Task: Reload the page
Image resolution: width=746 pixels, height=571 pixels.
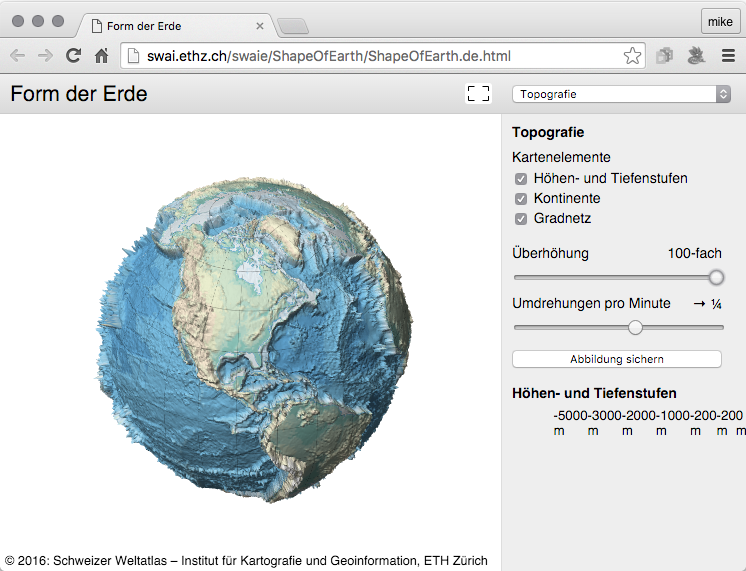Action: [x=73, y=56]
